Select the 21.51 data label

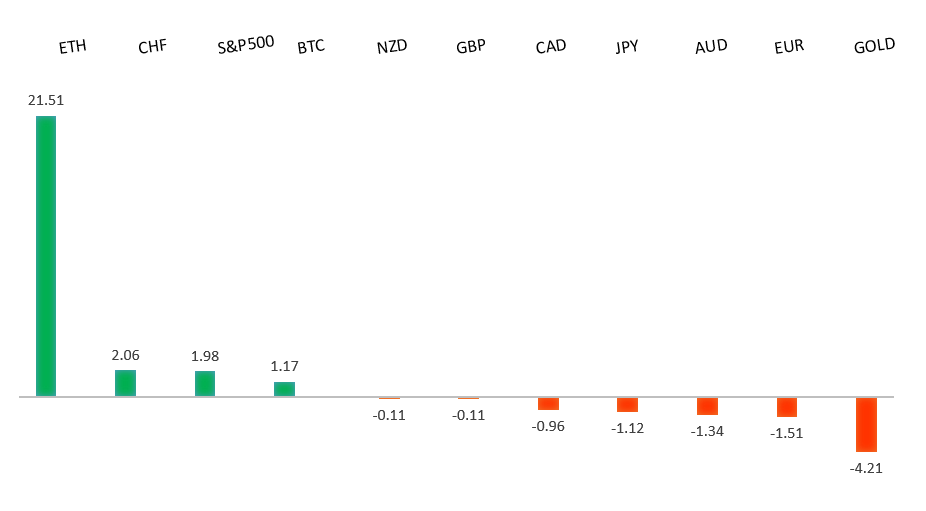click(46, 100)
